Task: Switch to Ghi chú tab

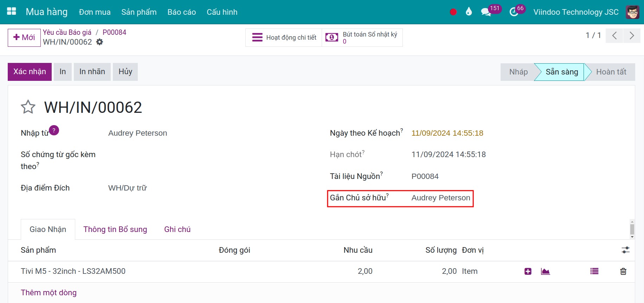Action: [x=177, y=229]
